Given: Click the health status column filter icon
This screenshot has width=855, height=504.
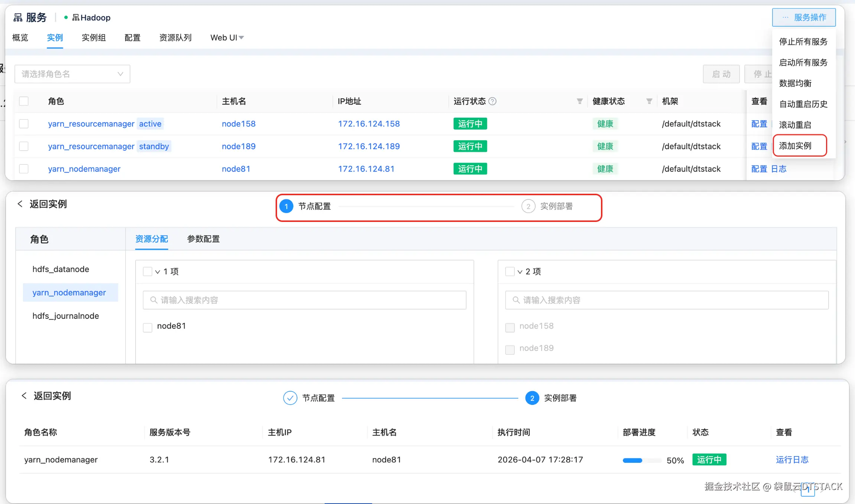Looking at the screenshot, I should (x=649, y=101).
